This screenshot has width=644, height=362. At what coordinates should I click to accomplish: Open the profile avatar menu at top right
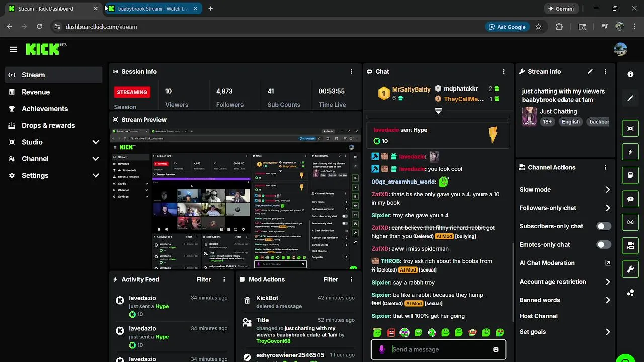click(x=620, y=49)
